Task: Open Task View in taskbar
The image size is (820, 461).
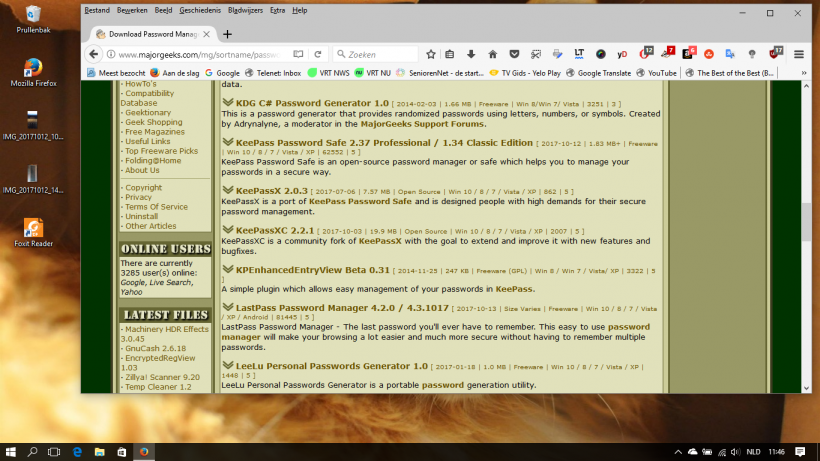Action: click(x=54, y=452)
